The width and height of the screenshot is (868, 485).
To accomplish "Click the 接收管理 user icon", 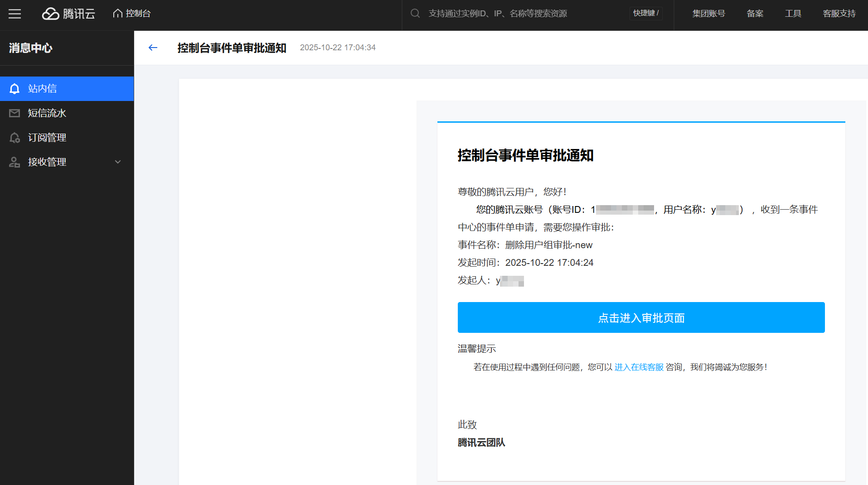I will click(x=15, y=162).
